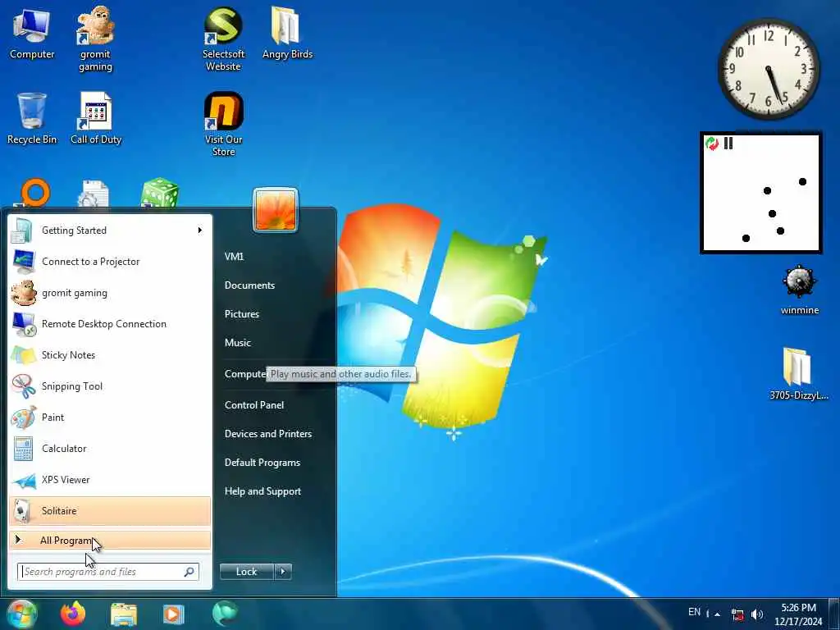Screen dimensions: 840x630
Task: Open Help and Support
Action: pyautogui.click(x=262, y=491)
